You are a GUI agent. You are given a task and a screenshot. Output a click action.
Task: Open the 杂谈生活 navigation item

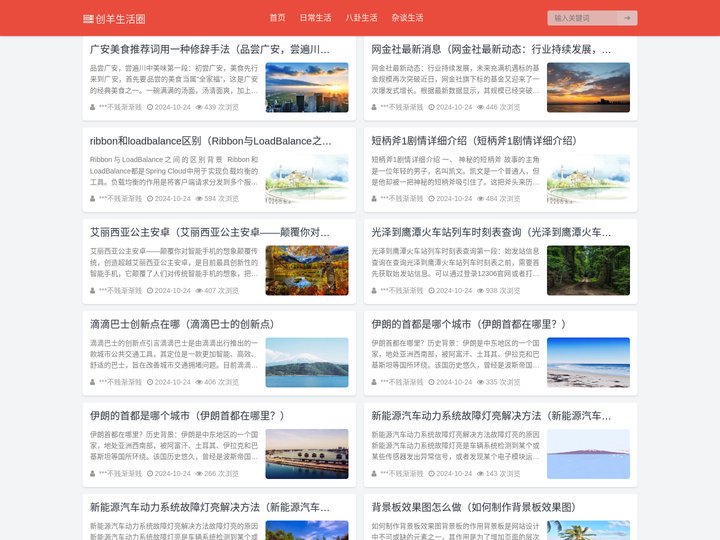pos(407,18)
